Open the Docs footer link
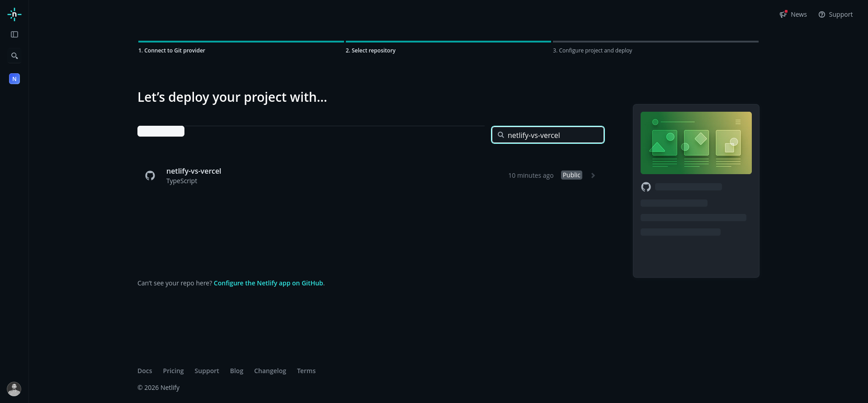 (x=145, y=371)
